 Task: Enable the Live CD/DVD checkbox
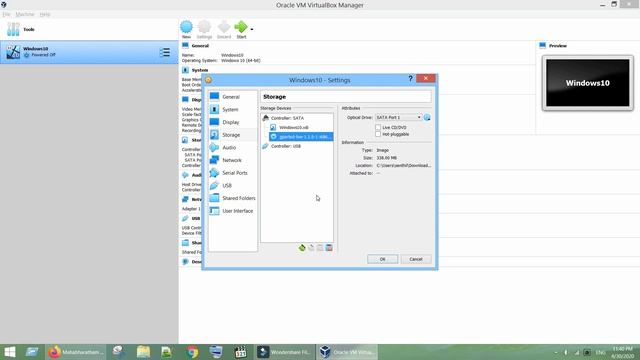(378, 127)
